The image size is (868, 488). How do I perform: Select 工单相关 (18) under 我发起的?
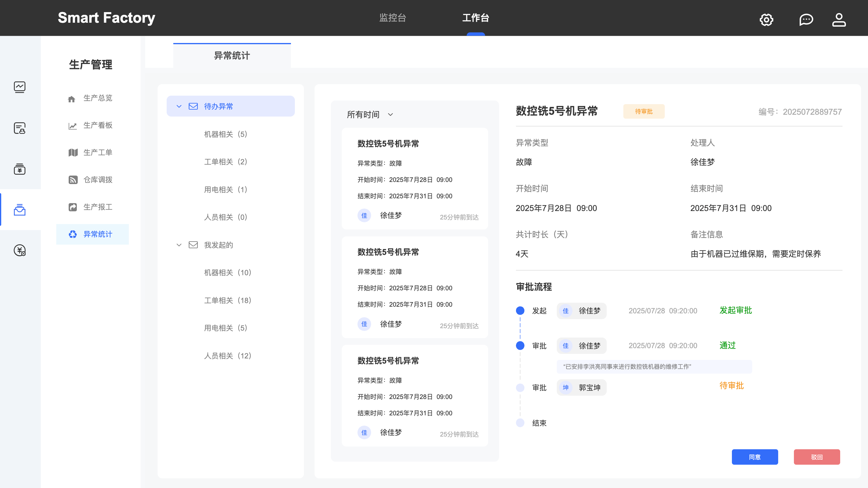tap(227, 300)
